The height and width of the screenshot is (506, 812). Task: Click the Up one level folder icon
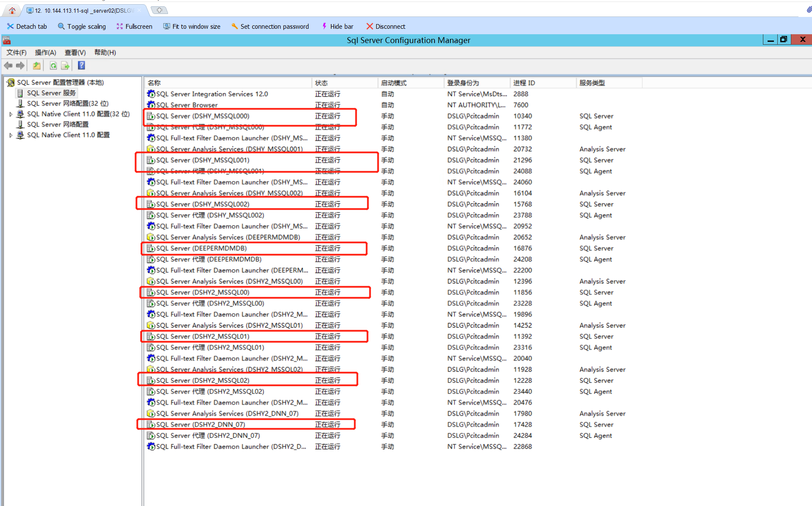[x=37, y=66]
